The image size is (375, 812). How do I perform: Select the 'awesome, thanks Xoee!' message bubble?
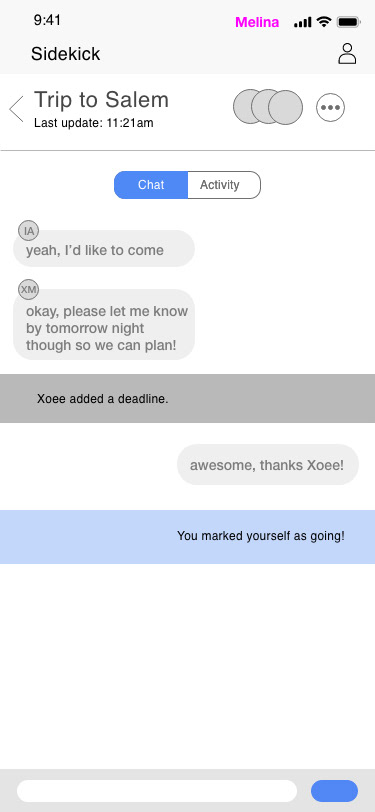[x=268, y=465]
